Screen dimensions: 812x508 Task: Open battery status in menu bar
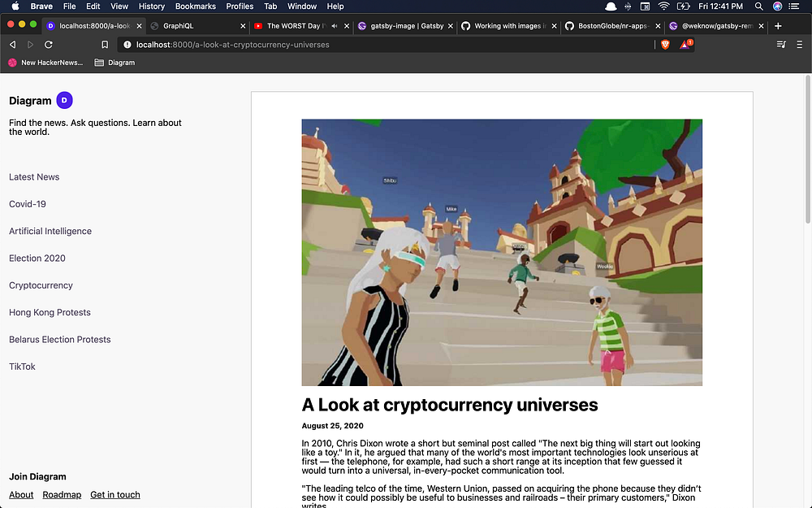coord(683,7)
